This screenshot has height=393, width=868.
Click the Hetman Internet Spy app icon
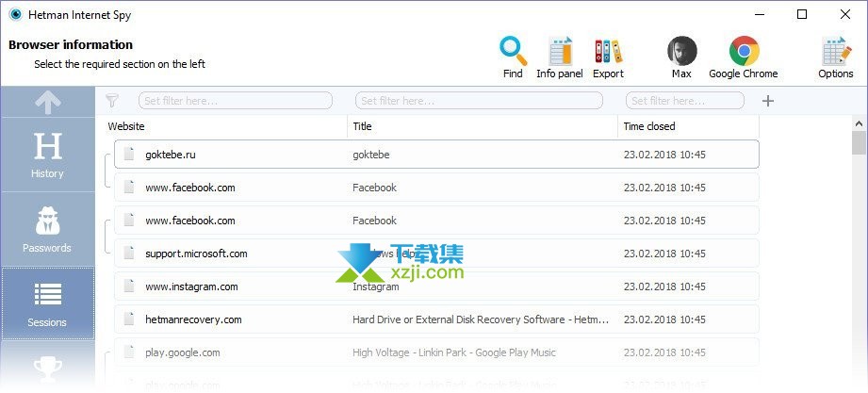pos(15,14)
